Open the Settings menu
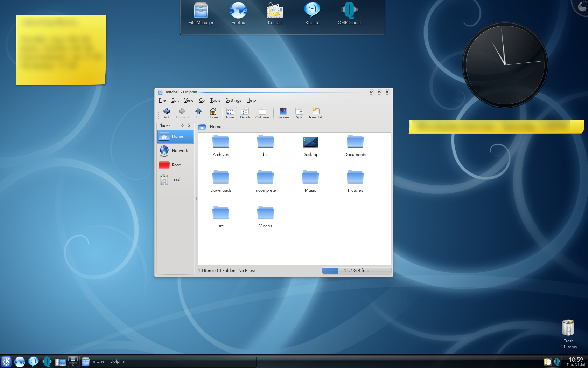Screen dimensions: 588x368 (x=233, y=100)
